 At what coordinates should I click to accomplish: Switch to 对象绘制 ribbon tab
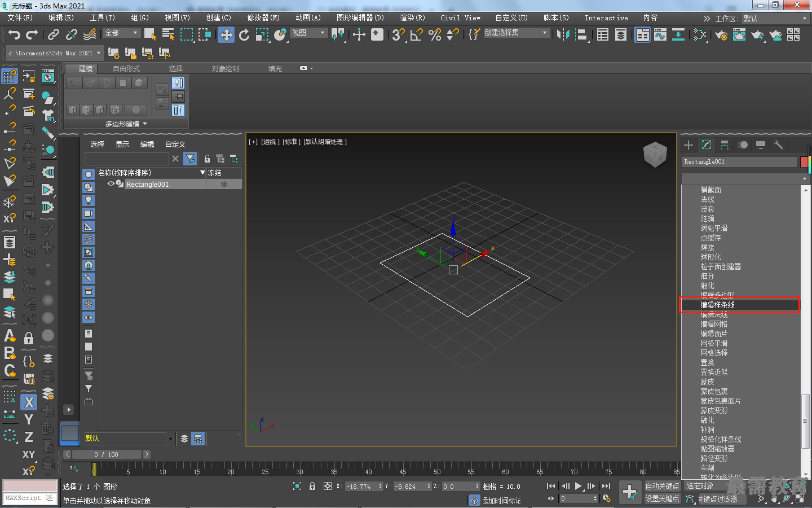[x=226, y=69]
